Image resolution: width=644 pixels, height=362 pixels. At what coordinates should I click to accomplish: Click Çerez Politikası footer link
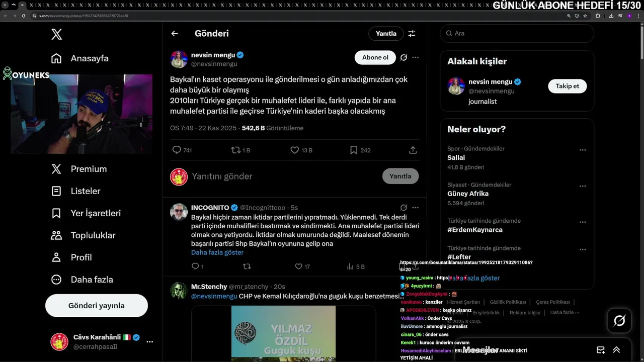553,302
